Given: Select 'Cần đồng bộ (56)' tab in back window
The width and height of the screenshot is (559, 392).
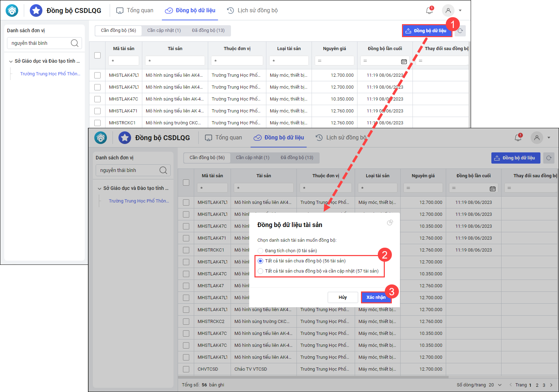Looking at the screenshot, I should tap(118, 30).
